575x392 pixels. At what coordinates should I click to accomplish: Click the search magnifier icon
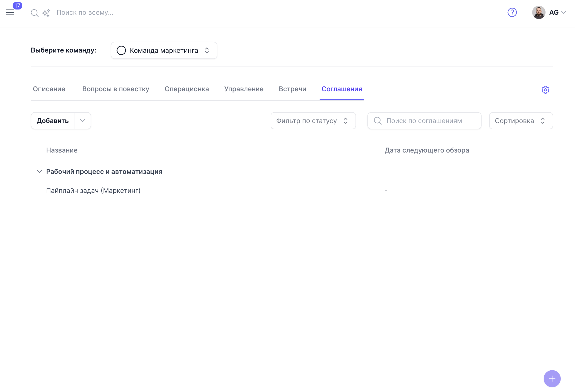point(35,13)
